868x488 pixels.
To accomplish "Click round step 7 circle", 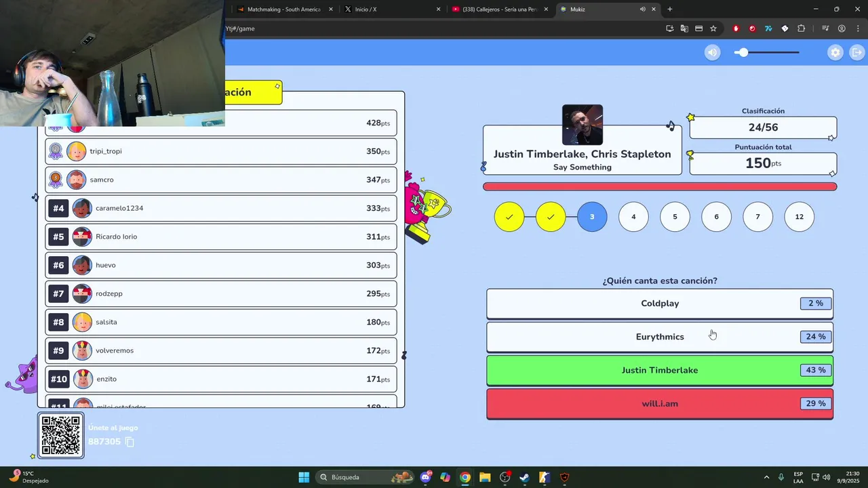I will (757, 217).
